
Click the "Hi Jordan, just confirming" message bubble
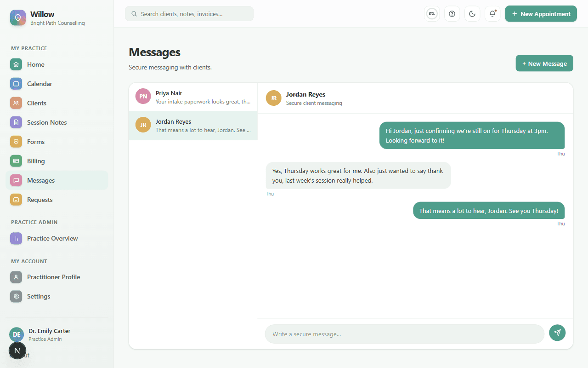click(x=472, y=135)
